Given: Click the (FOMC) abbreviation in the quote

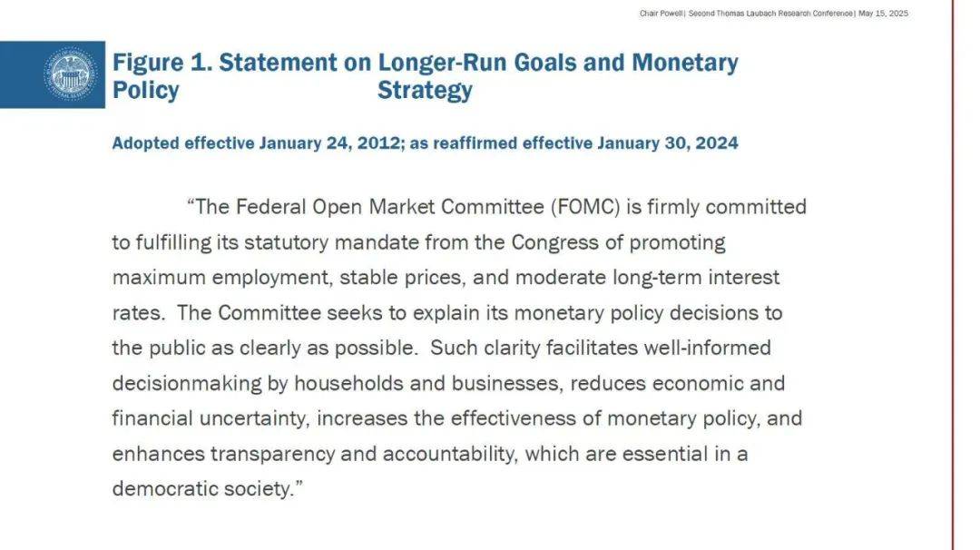Looking at the screenshot, I should [585, 207].
